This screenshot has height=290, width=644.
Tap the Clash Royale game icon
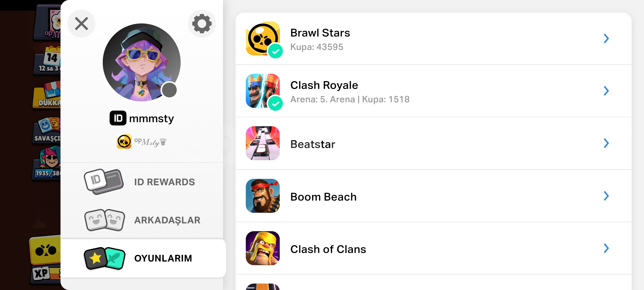263,91
